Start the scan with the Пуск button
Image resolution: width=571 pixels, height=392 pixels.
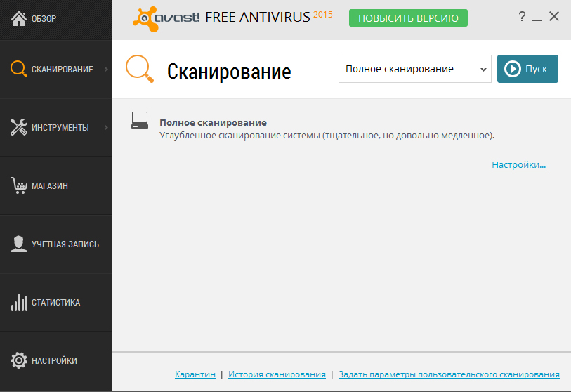click(x=527, y=69)
